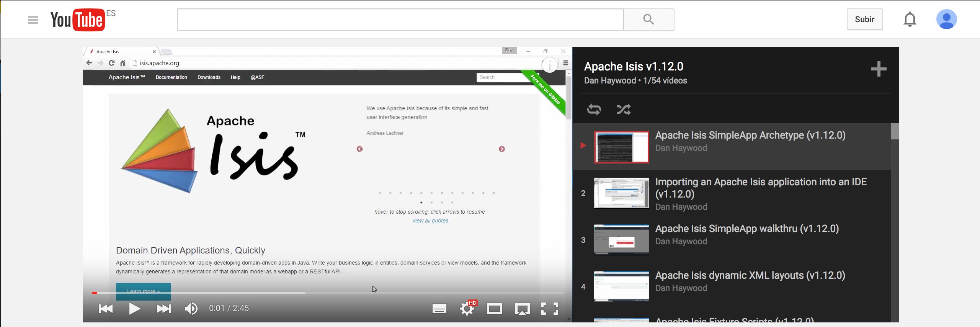Go to YouTube home via logo
This screenshot has width=980, height=327.
coord(78,20)
